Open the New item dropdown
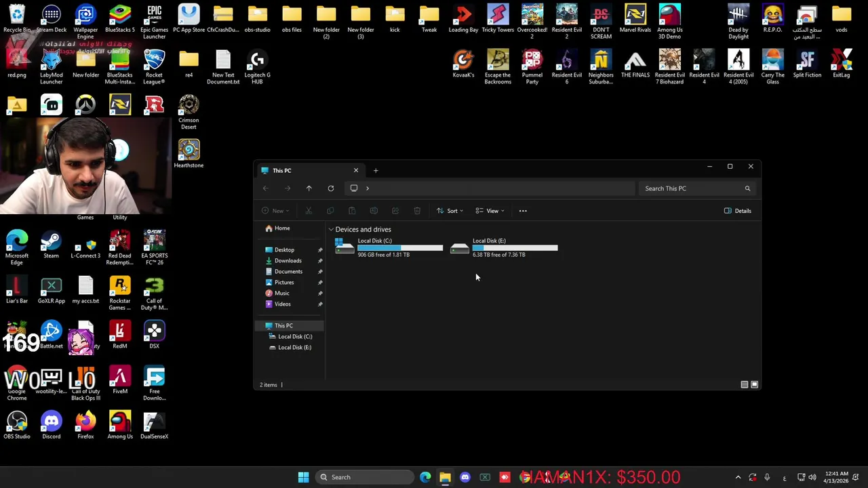This screenshot has width=868, height=488. point(277,211)
